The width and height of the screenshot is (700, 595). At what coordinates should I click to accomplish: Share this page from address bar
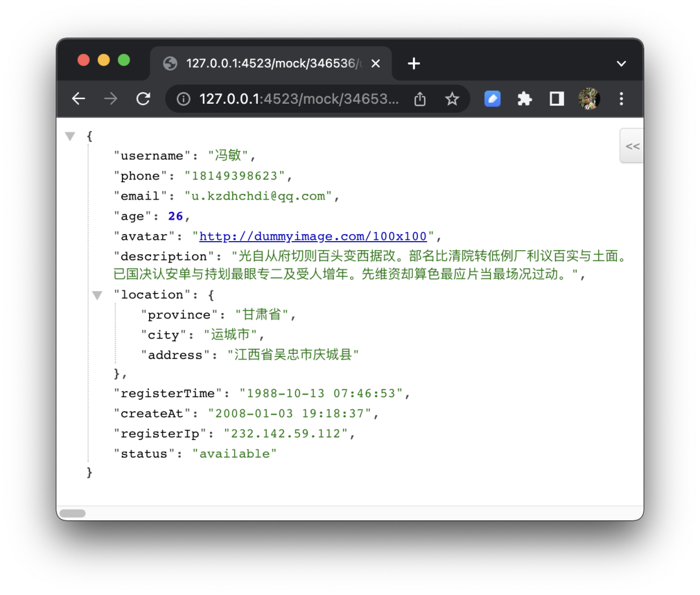(x=419, y=99)
